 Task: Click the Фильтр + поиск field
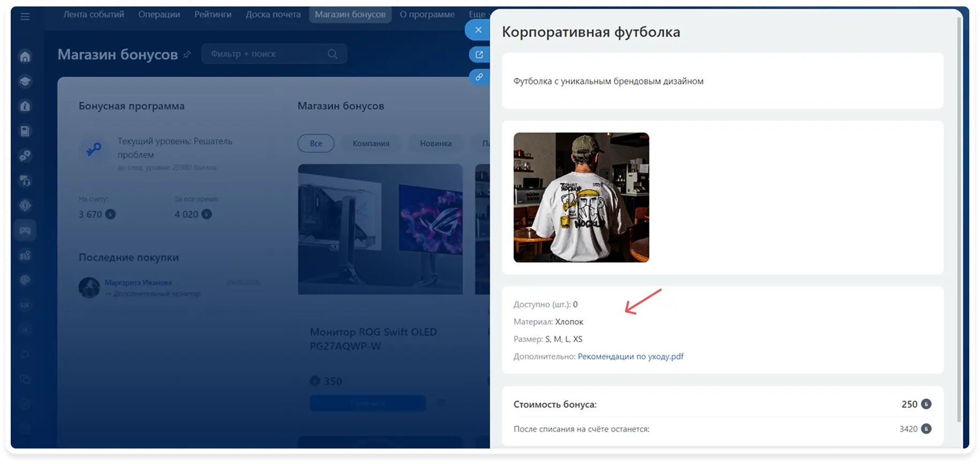click(274, 54)
